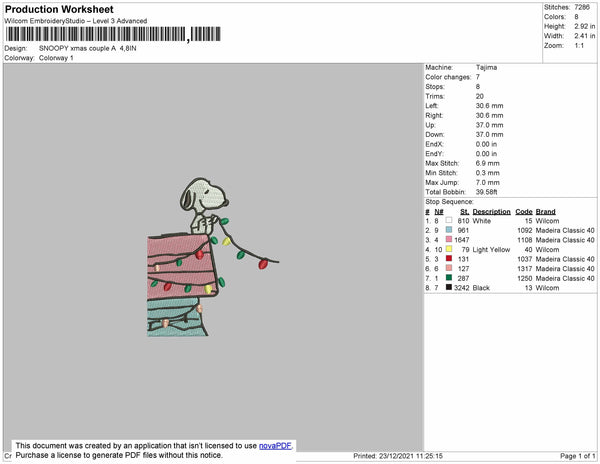Screen dimensions: 600x464
Task: Click the Colors value '8'
Action: [x=576, y=17]
